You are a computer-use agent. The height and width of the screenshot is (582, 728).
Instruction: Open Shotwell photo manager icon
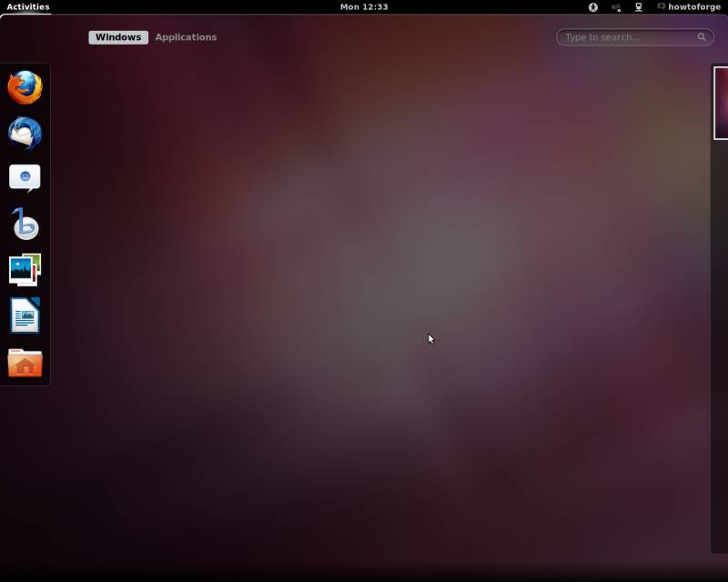25,270
